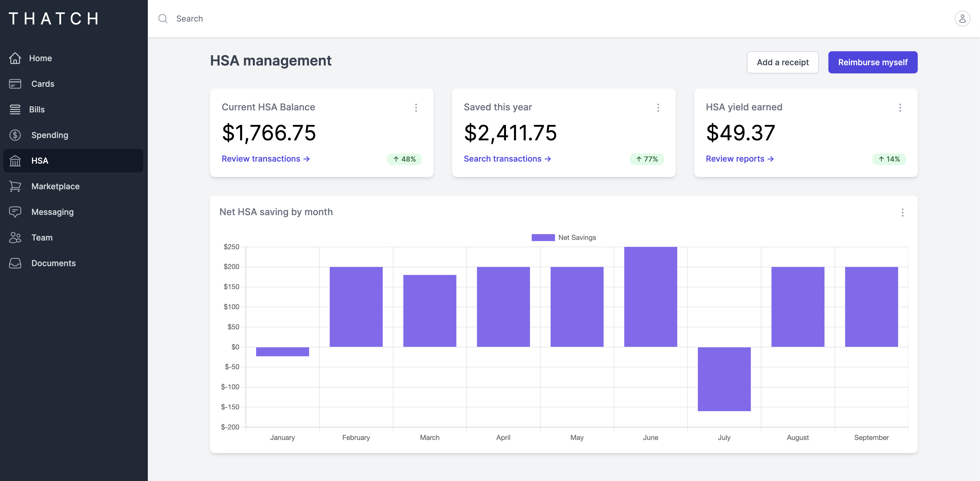Click the June bar in savings chart
980x481 pixels.
point(650,297)
